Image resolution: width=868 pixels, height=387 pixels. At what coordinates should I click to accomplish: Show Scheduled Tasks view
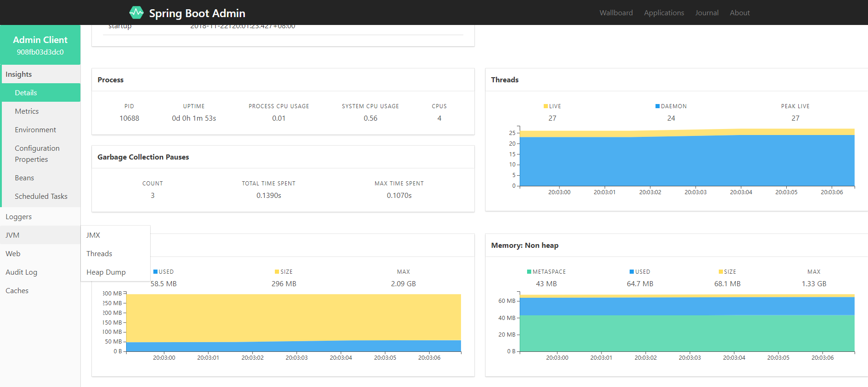pos(41,196)
